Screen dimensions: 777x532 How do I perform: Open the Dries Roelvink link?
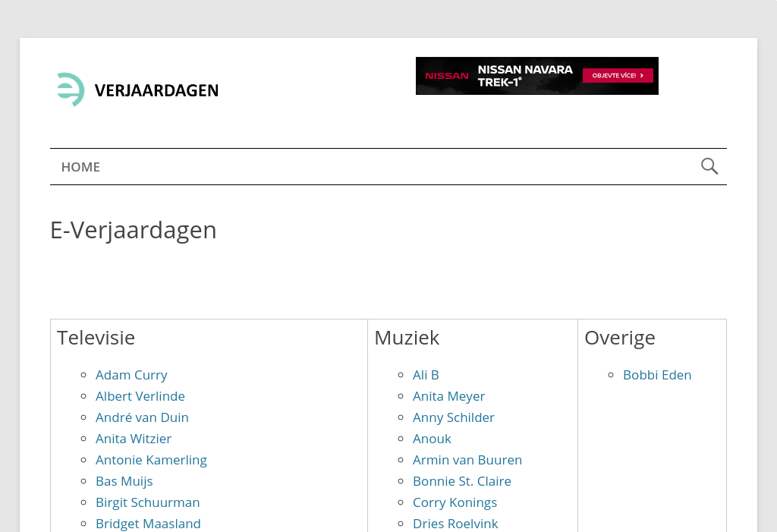coord(455,524)
